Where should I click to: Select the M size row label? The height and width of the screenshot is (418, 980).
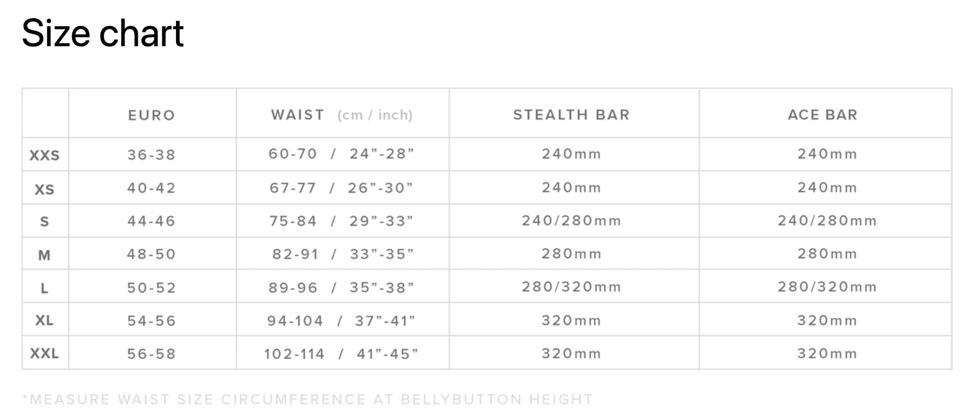[x=45, y=255]
